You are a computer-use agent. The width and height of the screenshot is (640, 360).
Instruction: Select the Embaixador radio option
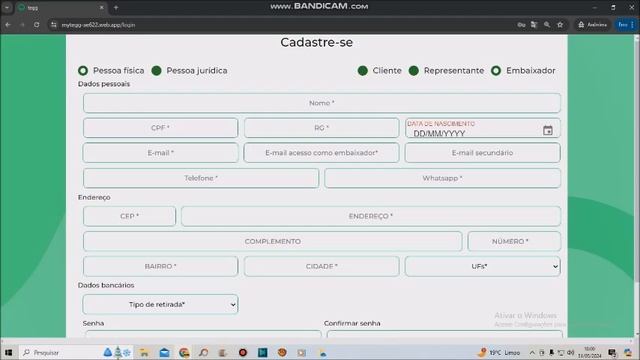click(496, 71)
